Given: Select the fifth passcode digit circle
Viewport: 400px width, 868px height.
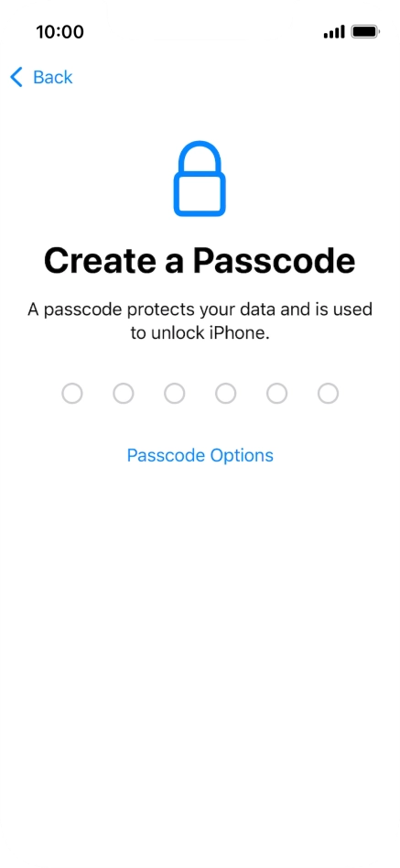Looking at the screenshot, I should click(x=276, y=394).
